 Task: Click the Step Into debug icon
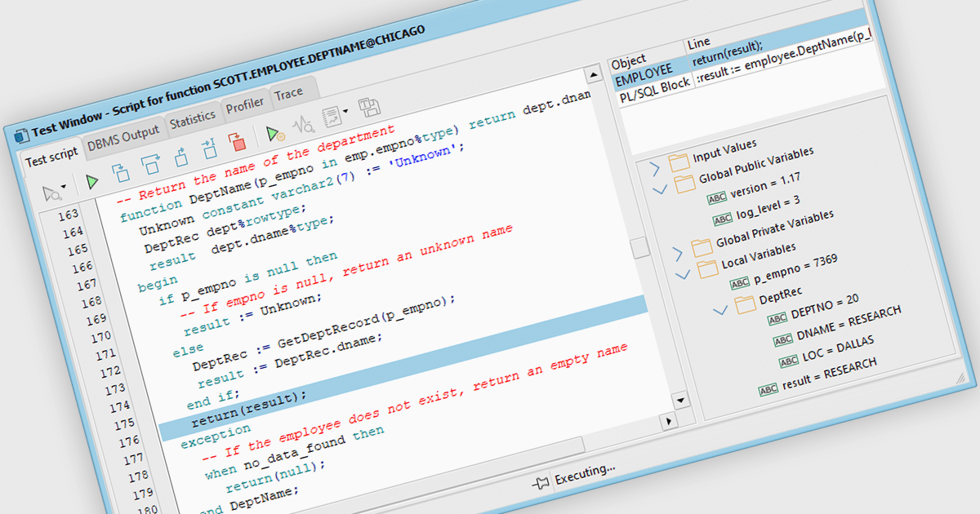[x=120, y=171]
